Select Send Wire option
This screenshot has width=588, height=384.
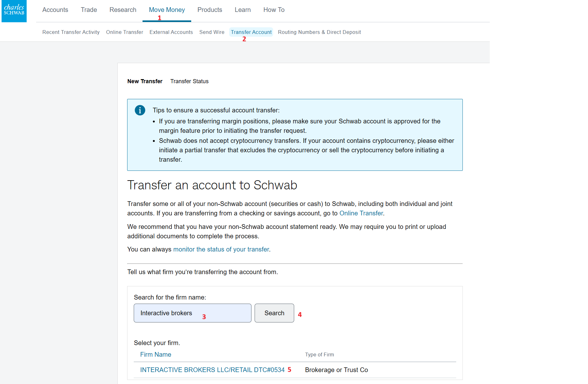[x=212, y=32]
